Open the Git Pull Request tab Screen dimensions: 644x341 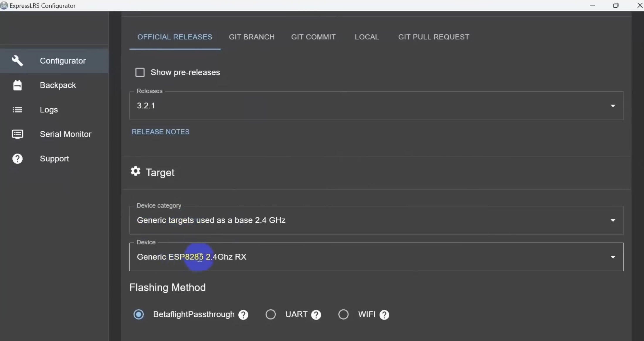433,37
